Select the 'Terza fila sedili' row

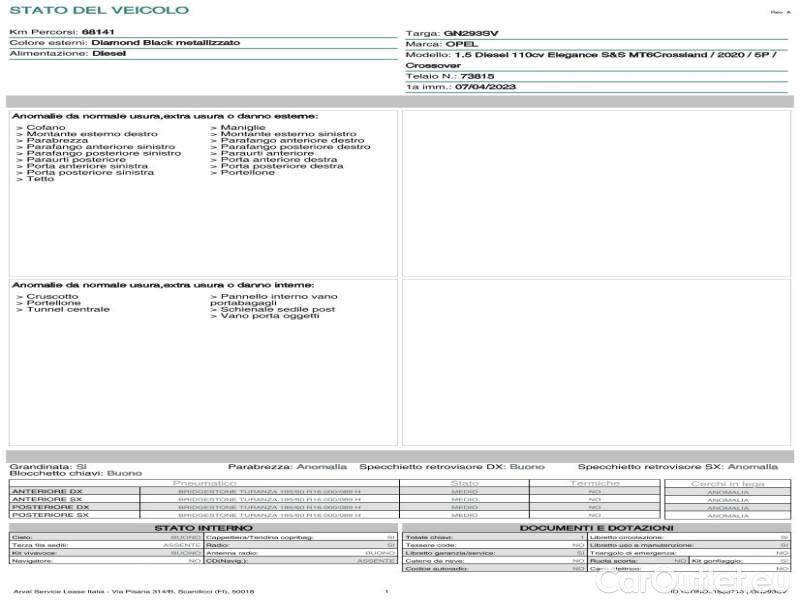pyautogui.click(x=106, y=545)
